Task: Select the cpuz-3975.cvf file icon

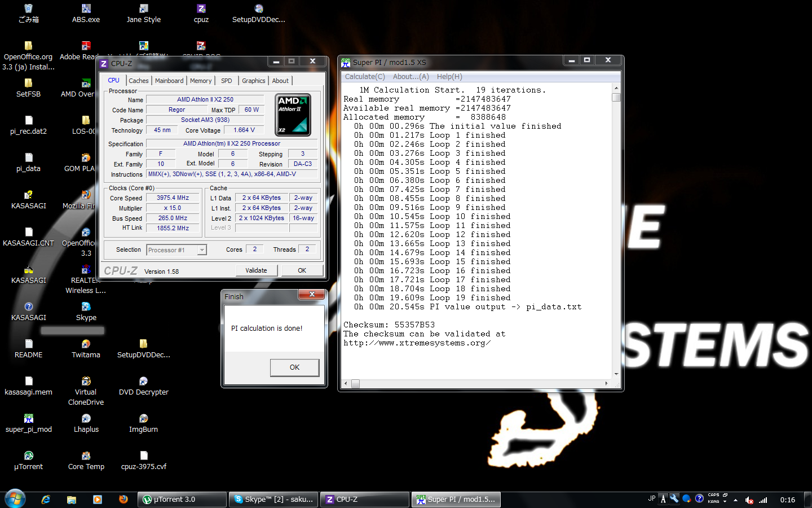Action: (x=144, y=461)
